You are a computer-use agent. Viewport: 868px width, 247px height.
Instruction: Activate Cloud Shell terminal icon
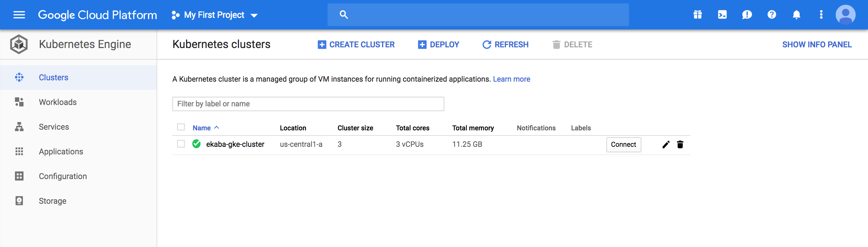pyautogui.click(x=722, y=15)
